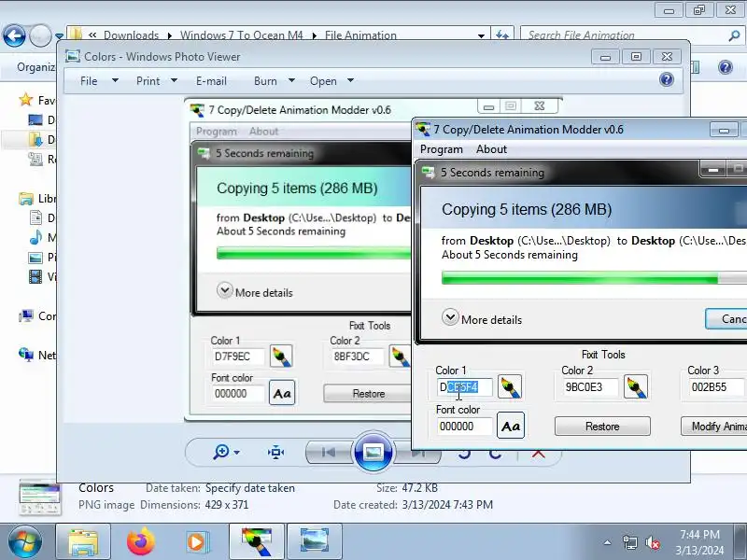Expand the Open dropdown arrow in Photo Viewer

351,81
